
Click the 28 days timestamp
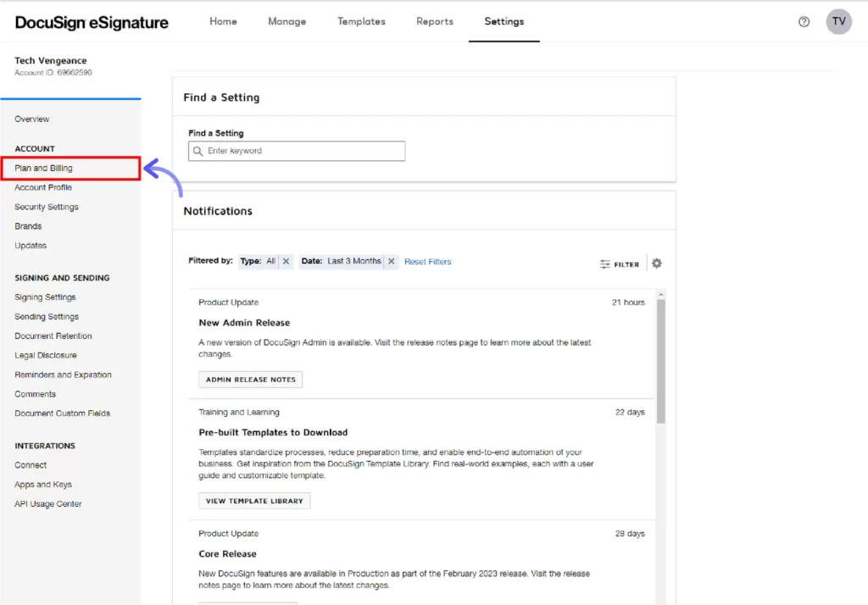630,534
